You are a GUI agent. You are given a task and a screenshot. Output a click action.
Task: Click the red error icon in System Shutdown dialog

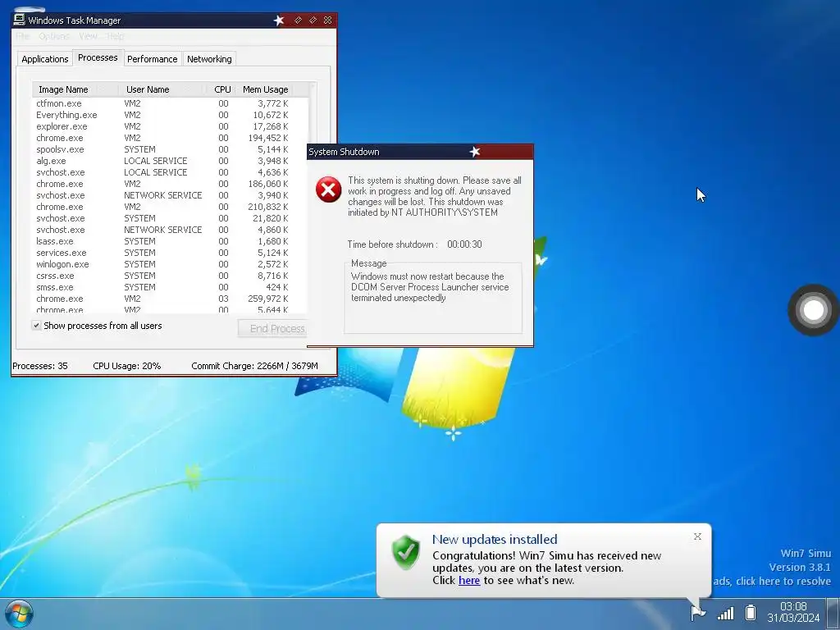(x=328, y=189)
